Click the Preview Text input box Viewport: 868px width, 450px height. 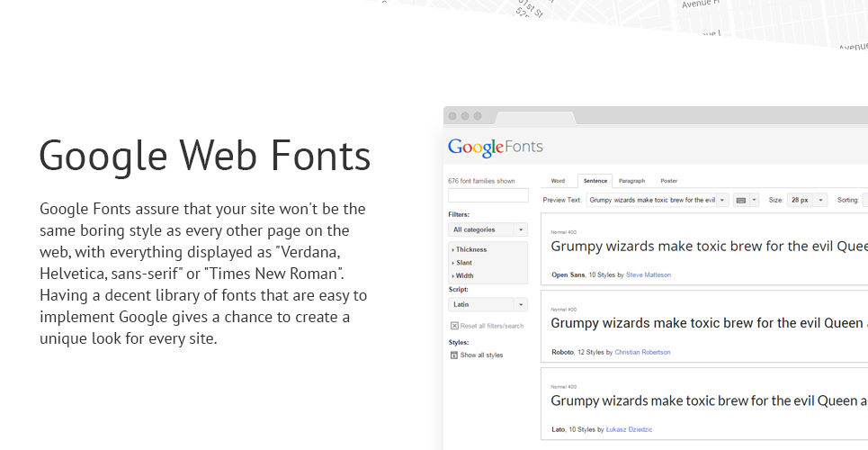[x=651, y=200]
